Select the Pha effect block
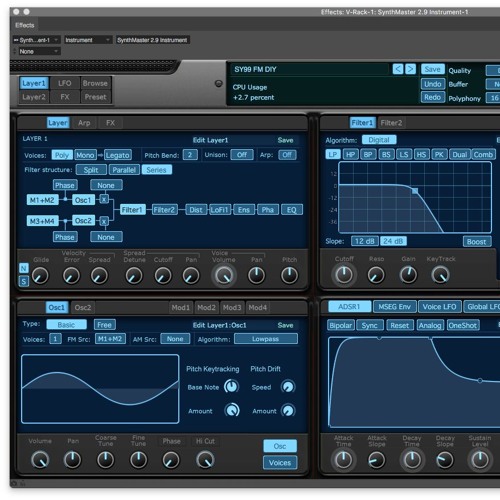Image resolution: width=500 pixels, height=500 pixels. click(268, 210)
